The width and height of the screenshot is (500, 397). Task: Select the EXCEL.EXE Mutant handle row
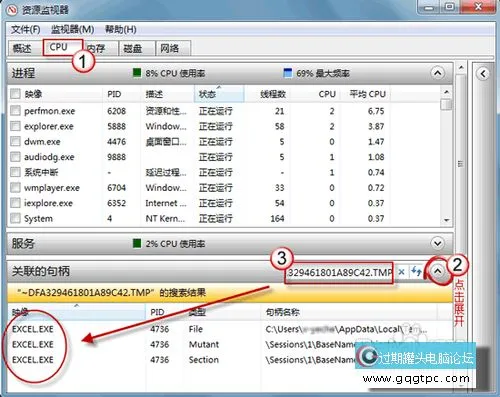coord(230,344)
